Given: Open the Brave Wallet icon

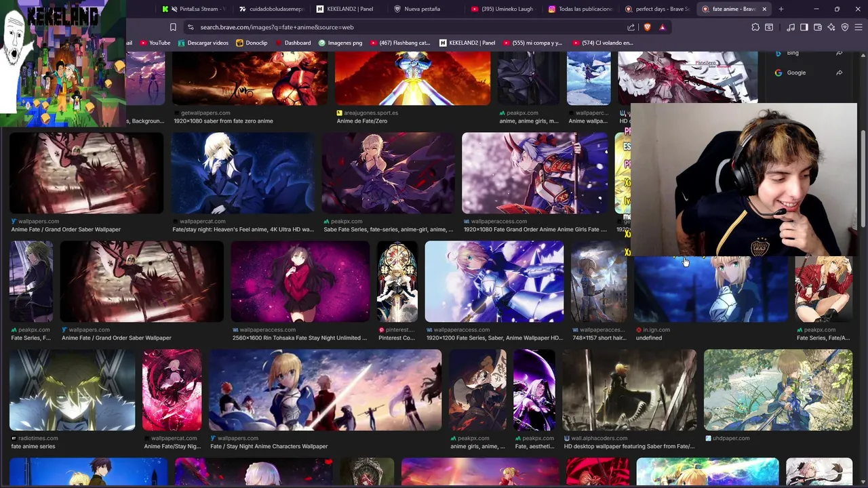Looking at the screenshot, I should (x=818, y=27).
